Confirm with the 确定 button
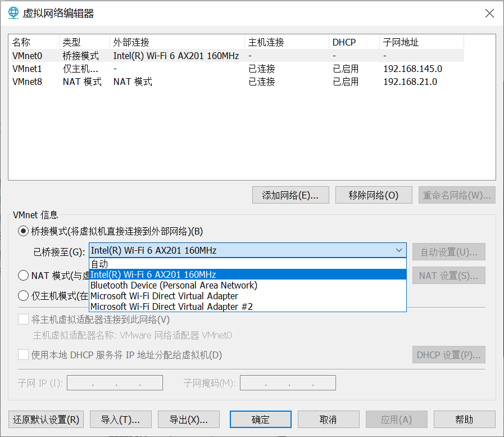 tap(261, 420)
